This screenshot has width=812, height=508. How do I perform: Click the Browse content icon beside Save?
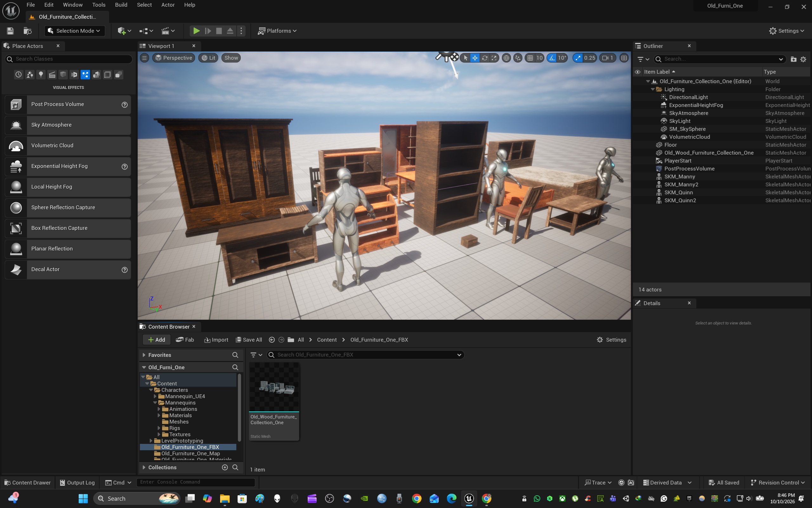click(x=28, y=31)
